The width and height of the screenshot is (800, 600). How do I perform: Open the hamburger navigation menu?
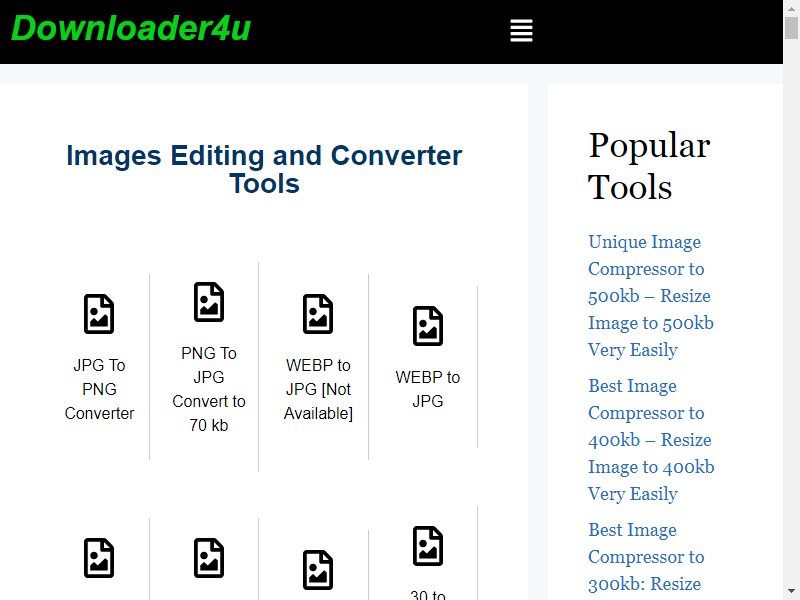coord(521,31)
